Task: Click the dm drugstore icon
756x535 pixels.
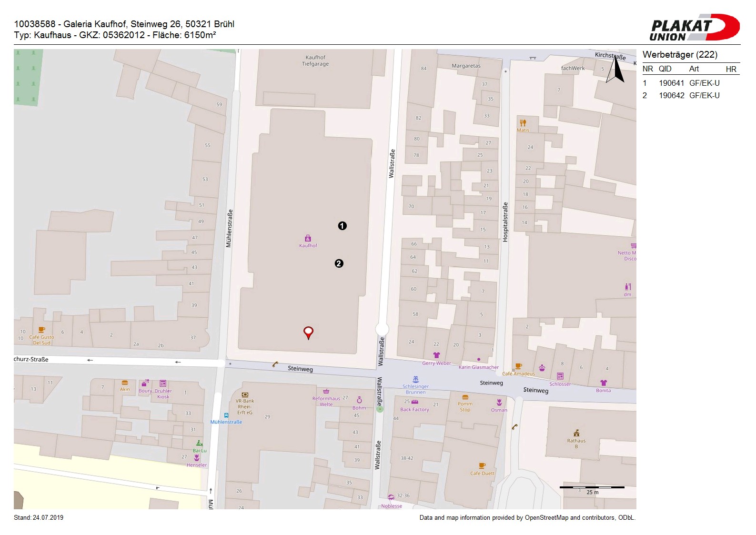Action: point(627,287)
